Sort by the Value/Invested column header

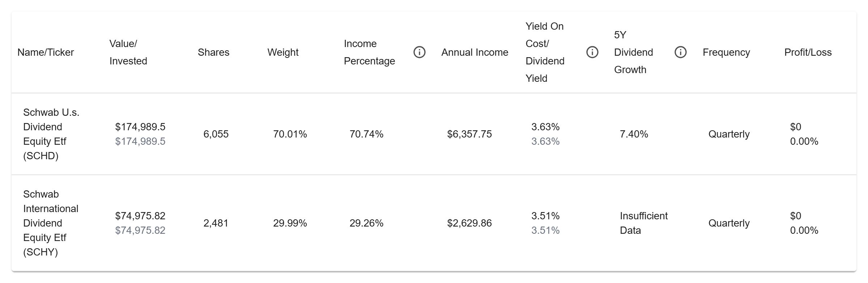pyautogui.click(x=128, y=52)
